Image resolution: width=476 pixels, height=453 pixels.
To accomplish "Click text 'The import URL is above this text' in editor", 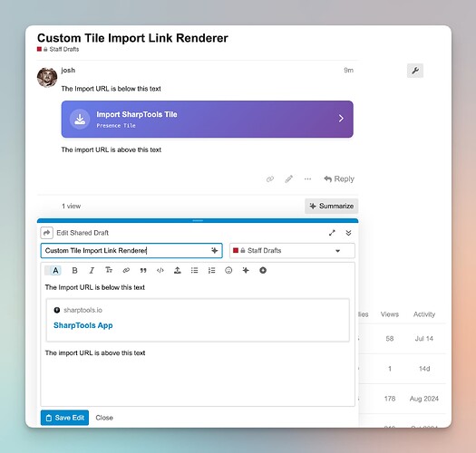I will coord(95,352).
